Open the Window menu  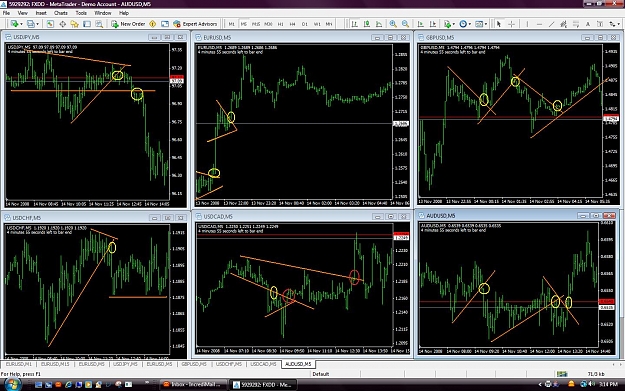click(102, 13)
